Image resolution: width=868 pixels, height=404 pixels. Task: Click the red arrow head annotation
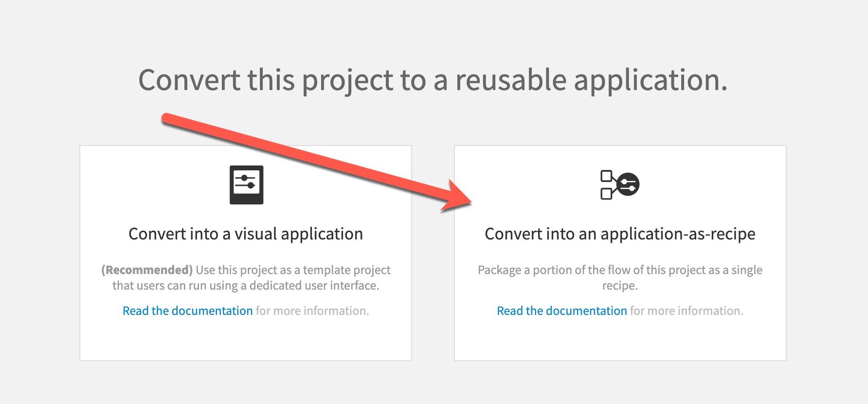pos(456,196)
